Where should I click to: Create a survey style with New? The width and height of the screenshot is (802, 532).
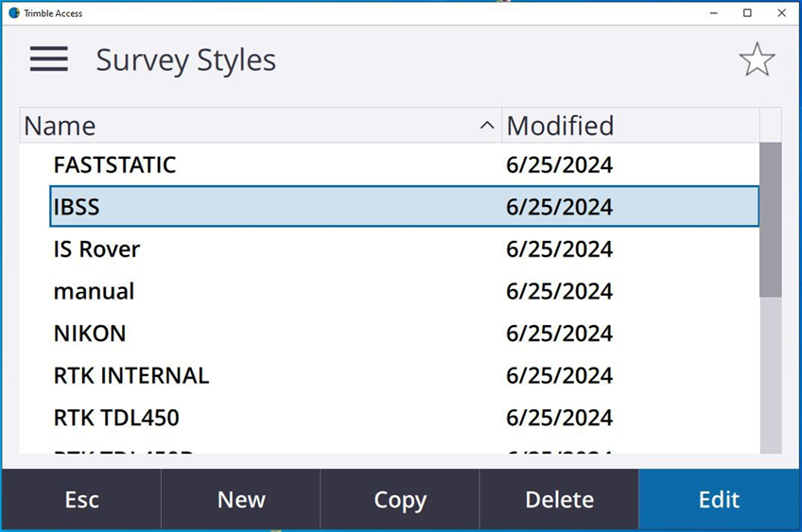(241, 500)
